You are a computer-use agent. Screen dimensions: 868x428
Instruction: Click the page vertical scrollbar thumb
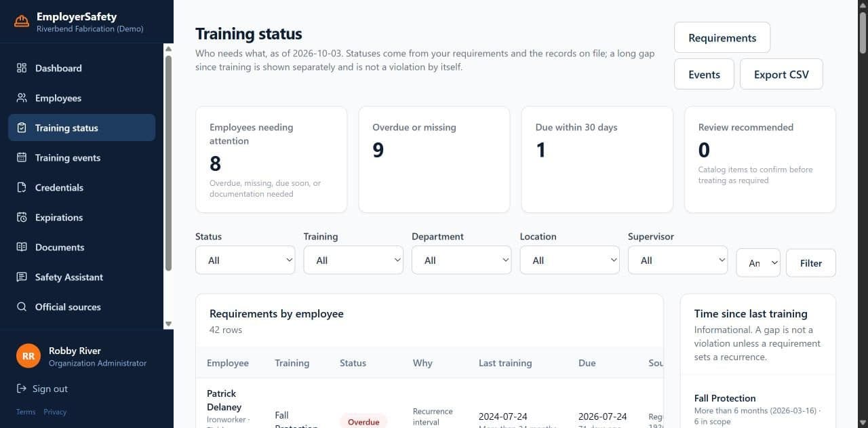point(863,31)
